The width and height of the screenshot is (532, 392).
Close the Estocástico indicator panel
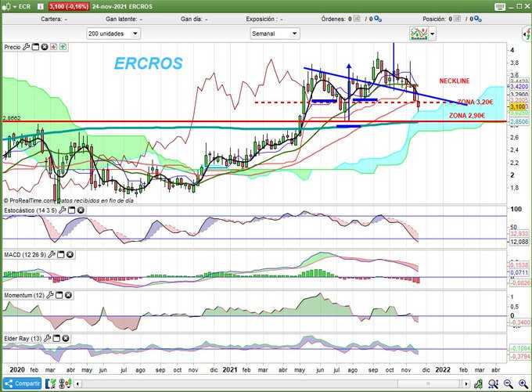[x=81, y=210]
